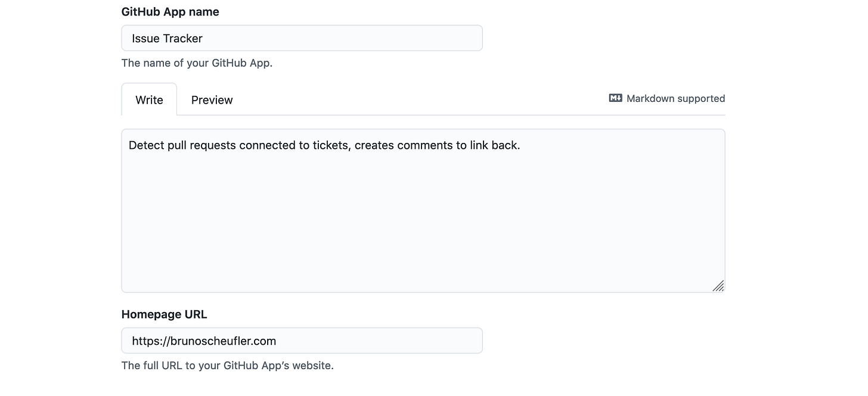Click the GitHub App name input field
Viewport: 868px width, 396px height.
[302, 38]
